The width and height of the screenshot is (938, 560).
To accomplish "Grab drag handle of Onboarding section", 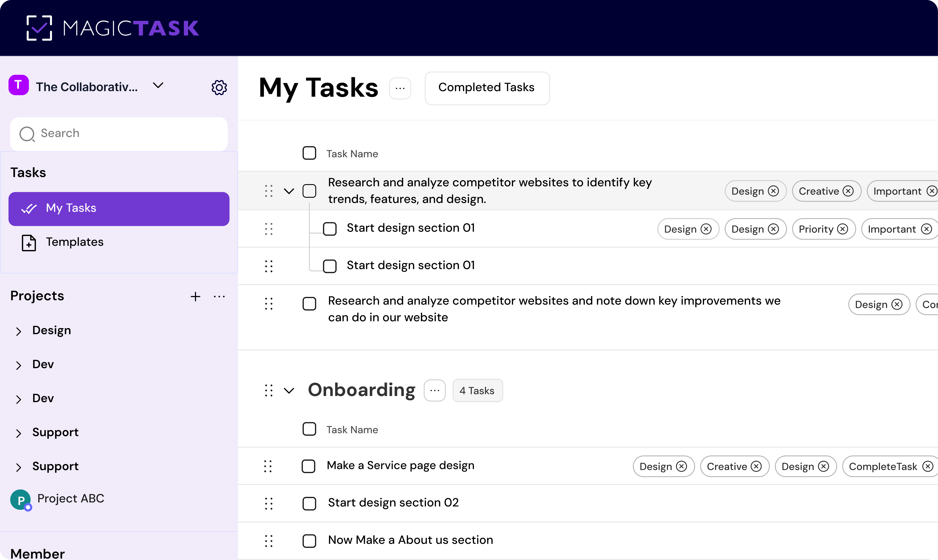I will (269, 390).
